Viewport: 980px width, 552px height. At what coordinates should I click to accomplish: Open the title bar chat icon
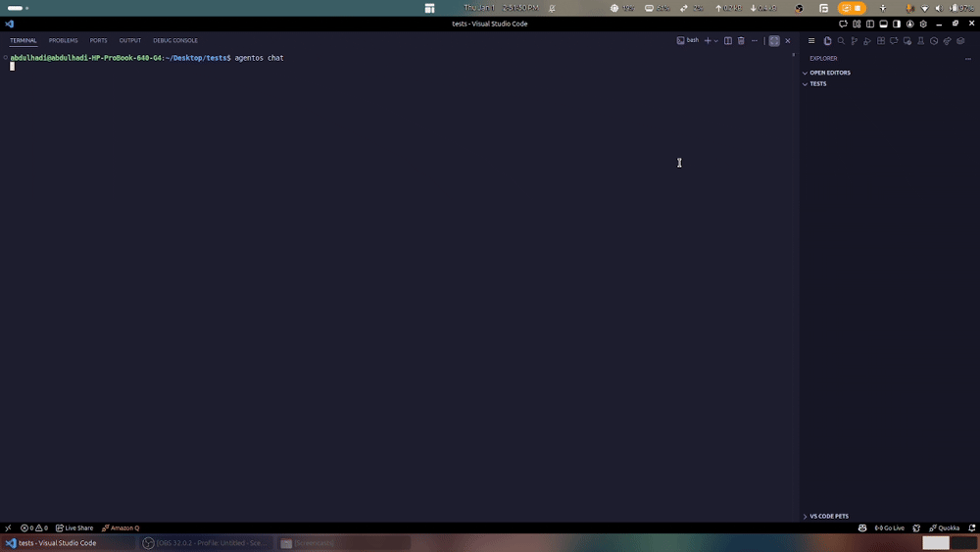click(843, 24)
